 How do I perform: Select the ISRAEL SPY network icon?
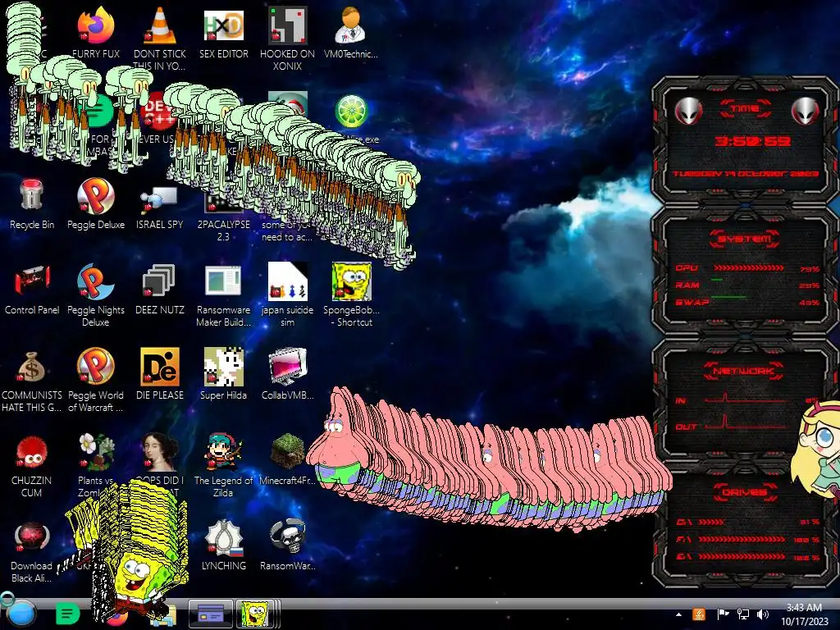160,199
